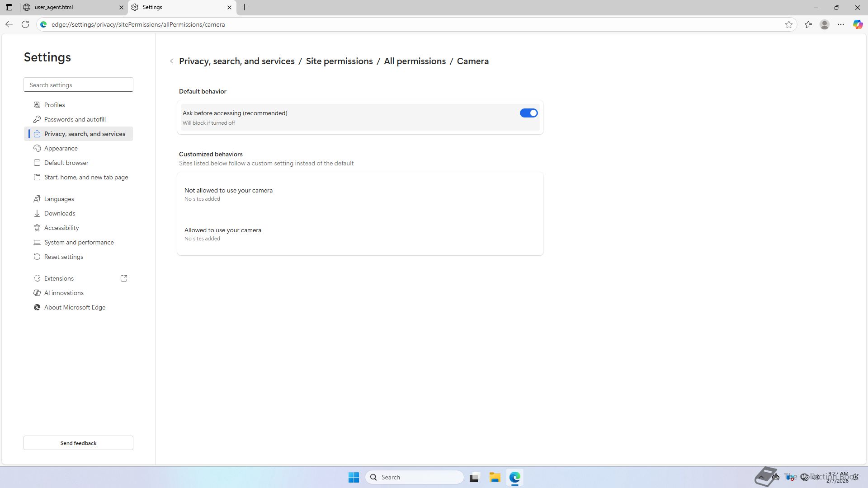Open a new tab with plus

click(x=244, y=7)
